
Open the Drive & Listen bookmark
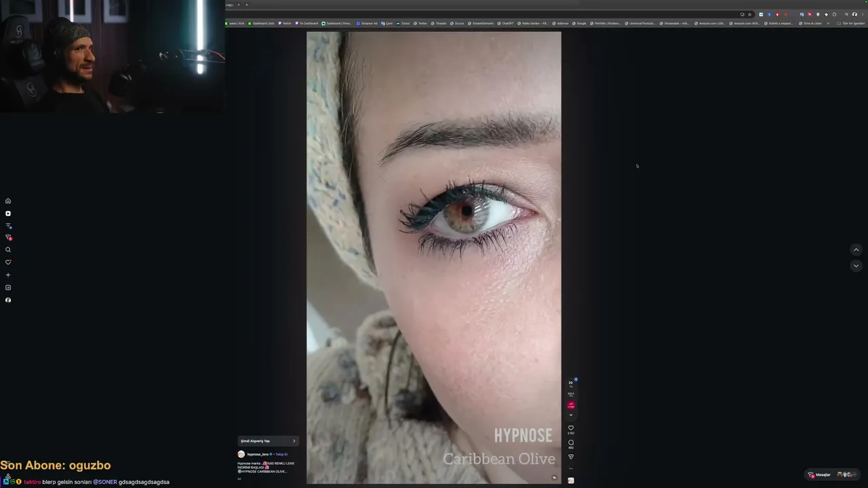click(x=811, y=23)
